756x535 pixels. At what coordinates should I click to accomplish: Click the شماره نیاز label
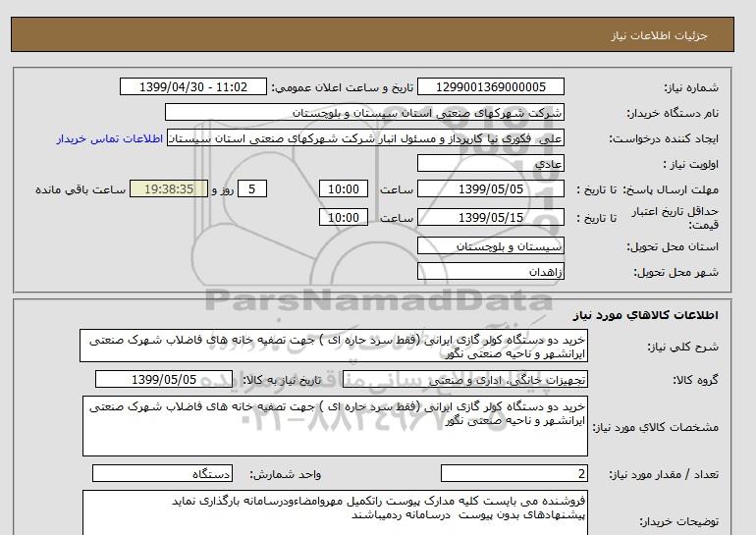[691, 87]
